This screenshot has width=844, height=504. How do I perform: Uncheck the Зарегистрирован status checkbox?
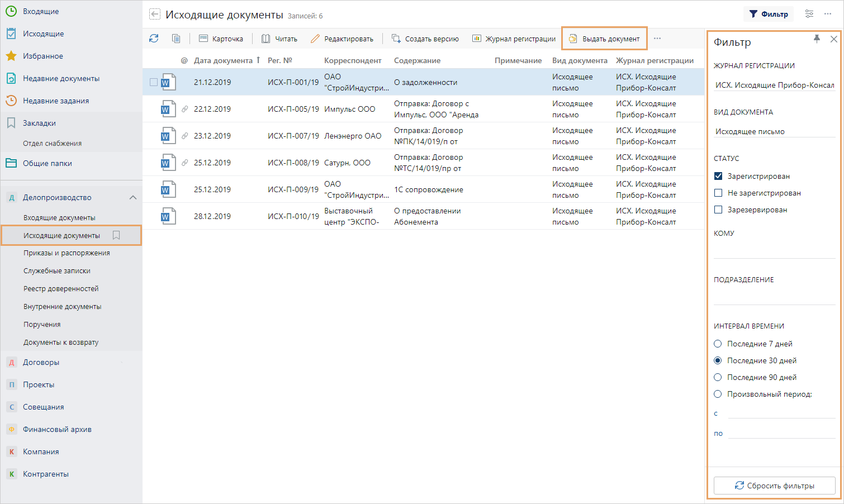click(x=719, y=176)
